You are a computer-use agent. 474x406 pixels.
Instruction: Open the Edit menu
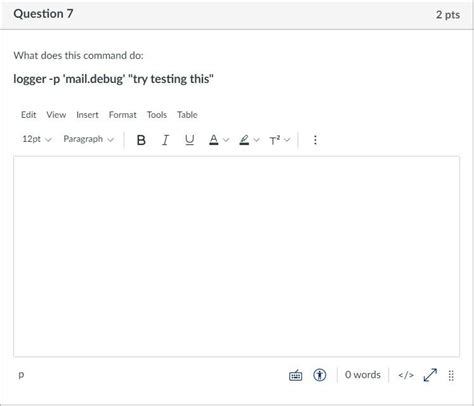point(28,115)
